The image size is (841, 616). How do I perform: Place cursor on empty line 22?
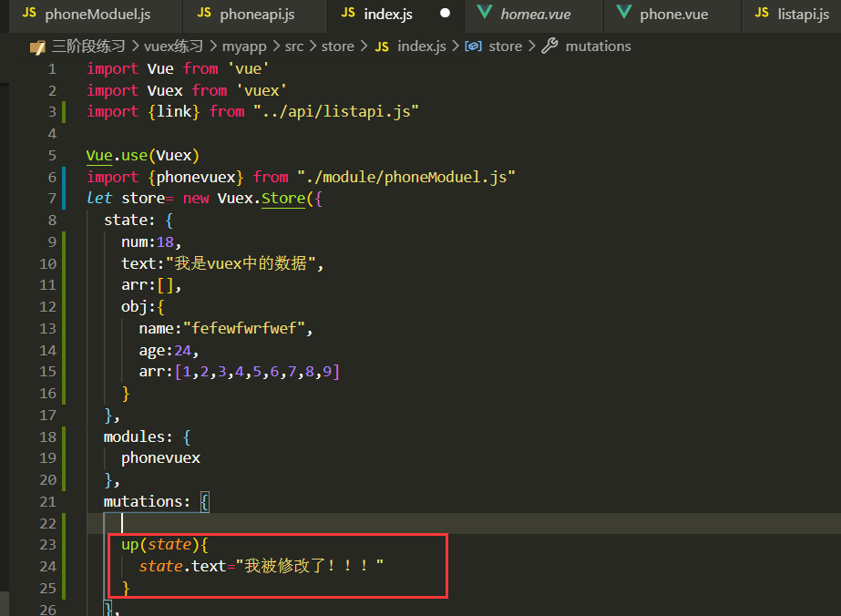[464, 523]
